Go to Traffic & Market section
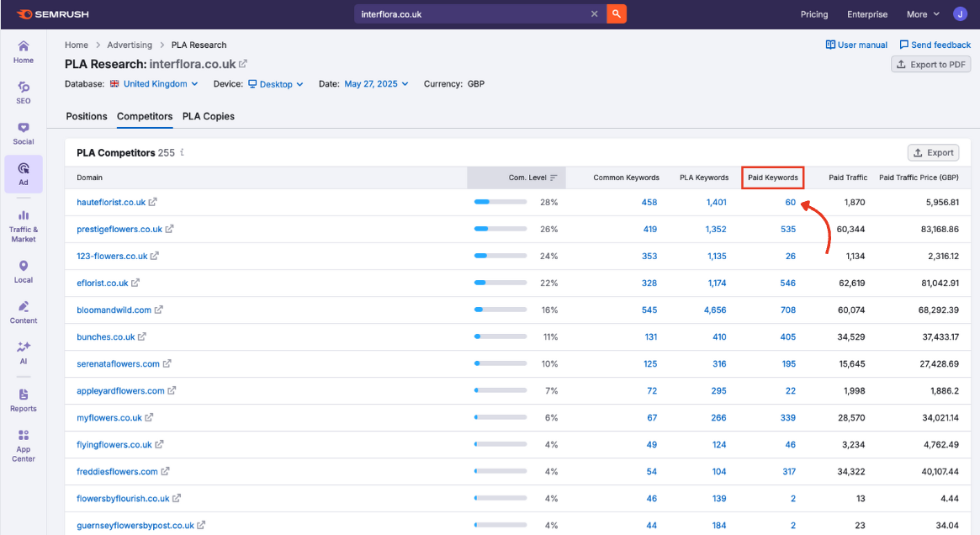This screenshot has width=980, height=535. tap(24, 226)
